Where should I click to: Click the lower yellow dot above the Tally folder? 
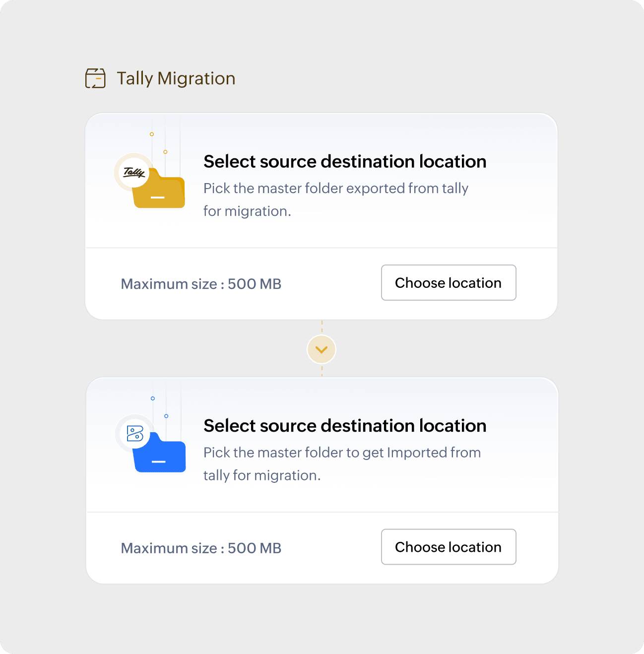click(165, 152)
